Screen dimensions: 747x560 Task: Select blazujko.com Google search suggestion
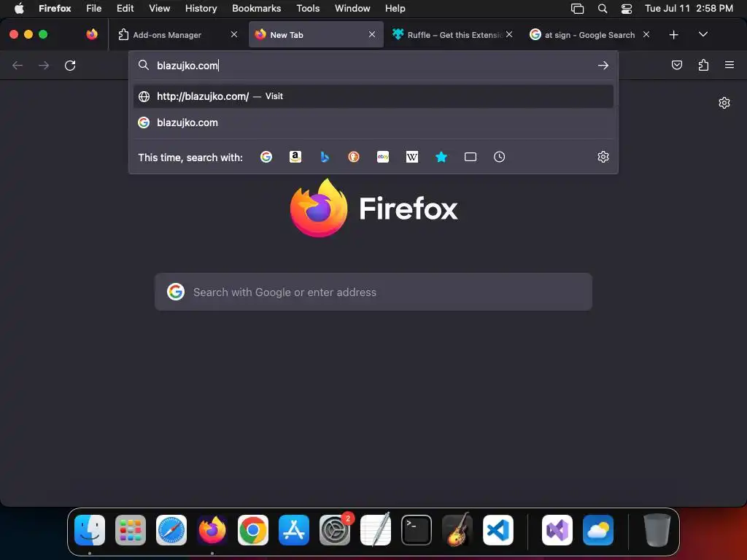click(x=373, y=122)
